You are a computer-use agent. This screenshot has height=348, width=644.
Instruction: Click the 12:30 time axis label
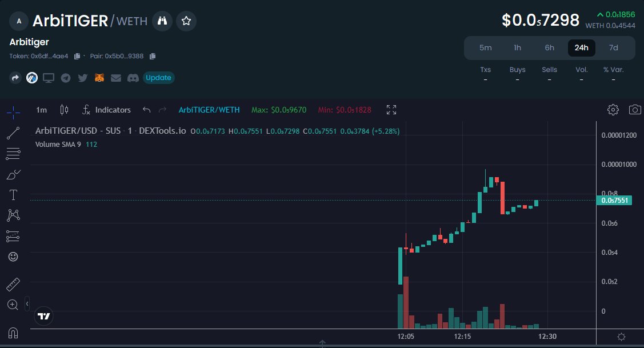[x=547, y=337]
